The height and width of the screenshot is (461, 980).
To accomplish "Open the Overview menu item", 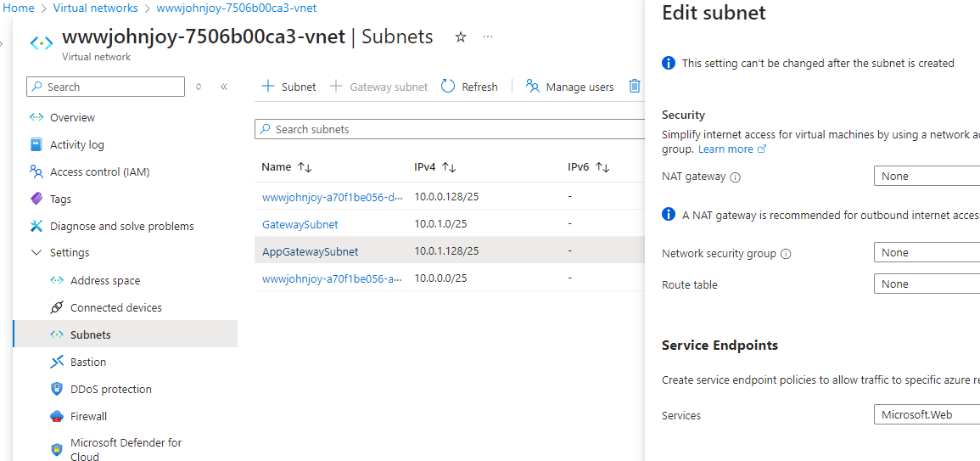I will click(72, 118).
